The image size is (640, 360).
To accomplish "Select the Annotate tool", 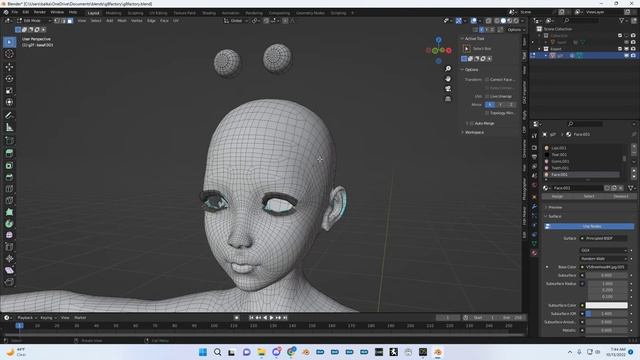I will tap(9, 116).
